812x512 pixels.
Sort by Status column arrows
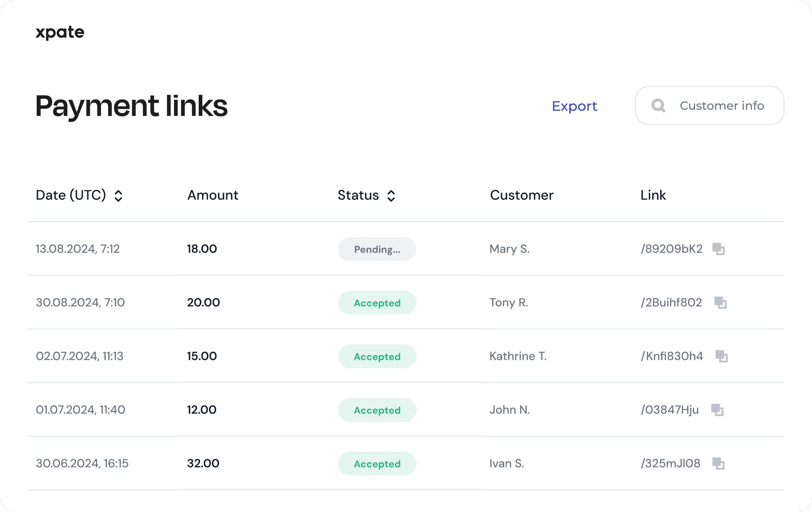(391, 196)
